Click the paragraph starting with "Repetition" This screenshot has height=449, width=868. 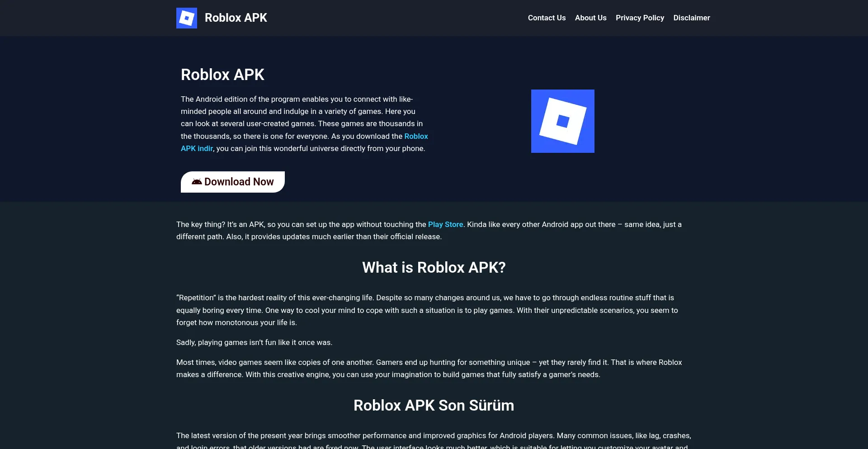427,310
